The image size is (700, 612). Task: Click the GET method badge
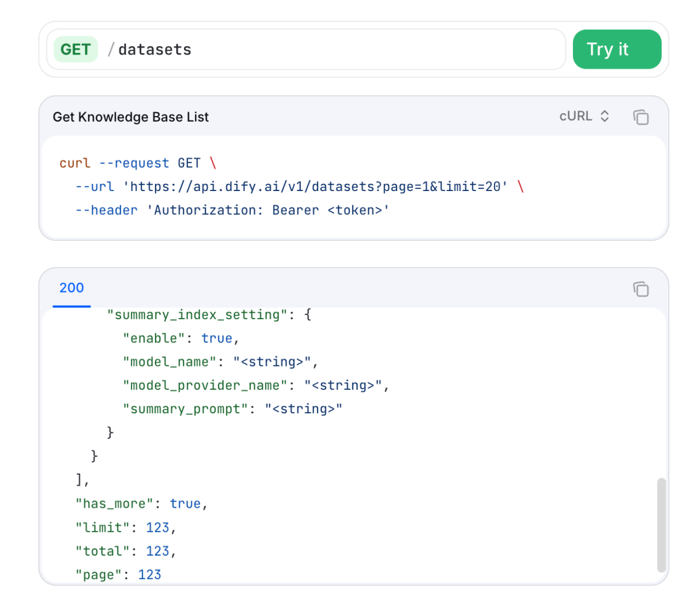pos(75,49)
